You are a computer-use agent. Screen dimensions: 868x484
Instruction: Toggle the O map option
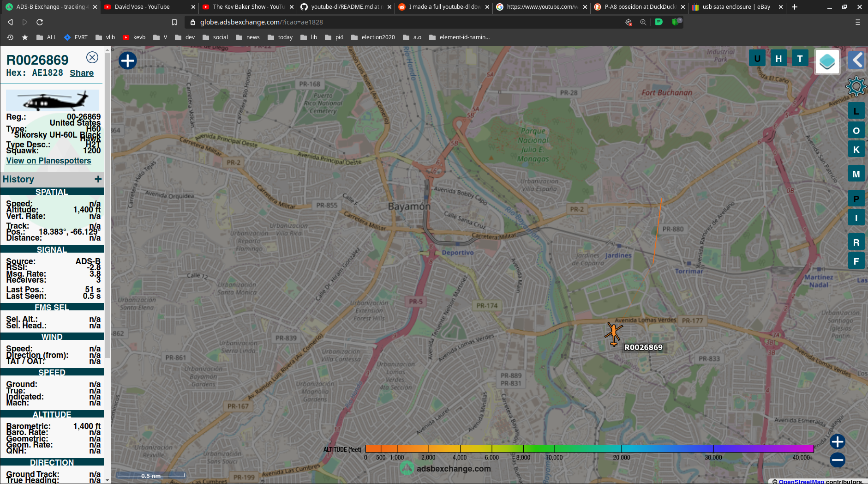(856, 131)
